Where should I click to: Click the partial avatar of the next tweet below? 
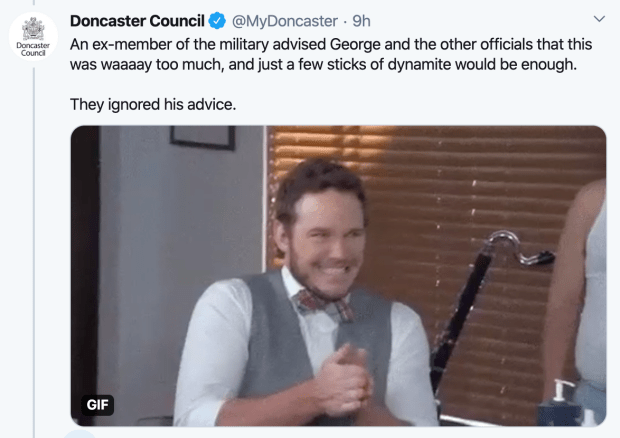(x=80, y=434)
